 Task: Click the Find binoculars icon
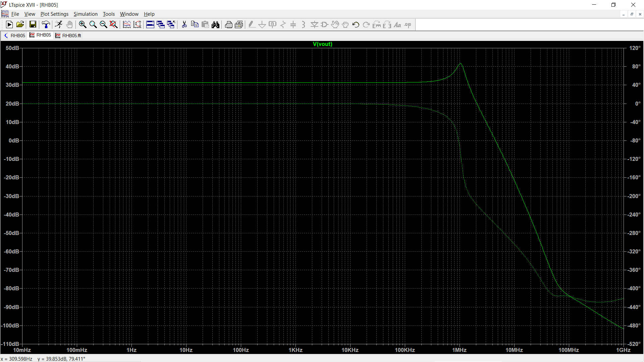pos(215,24)
